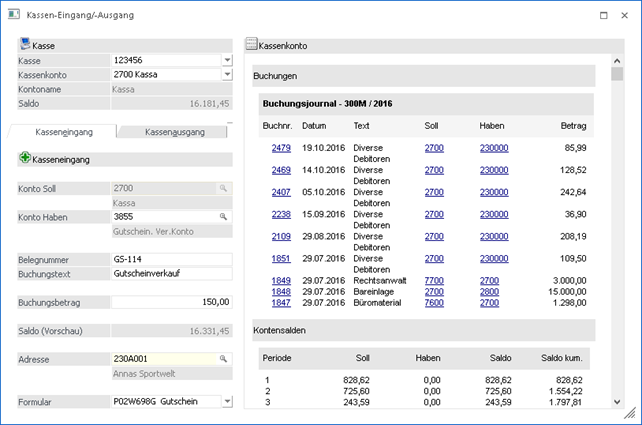Click the Kassenkonto panel header icon
Screen dimensions: 642x425
point(251,46)
